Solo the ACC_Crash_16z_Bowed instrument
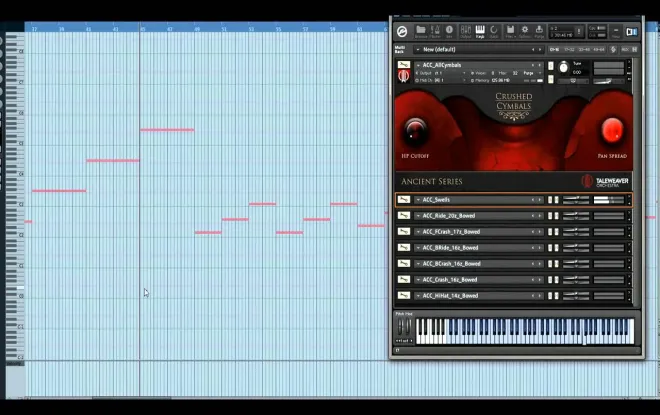660x415 pixels. (550, 280)
